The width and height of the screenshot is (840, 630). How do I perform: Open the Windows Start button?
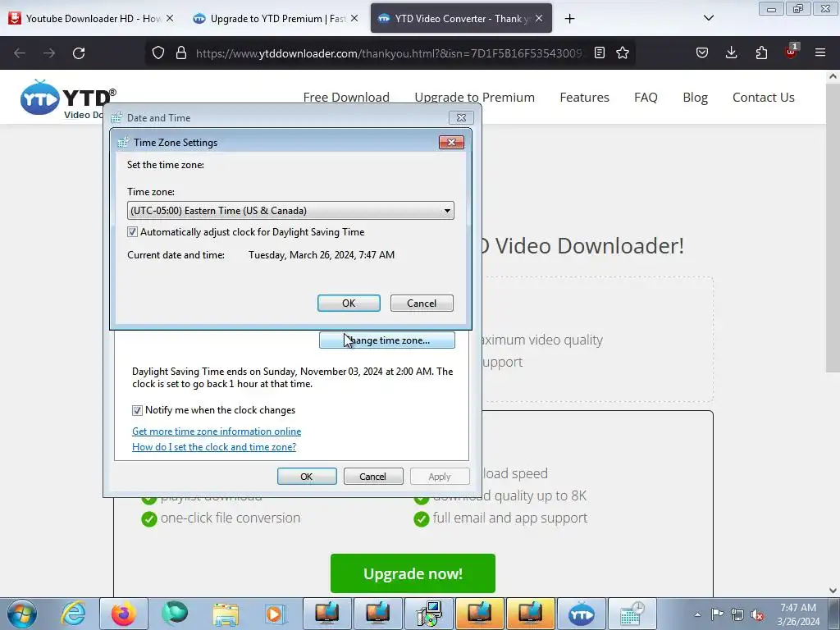tap(22, 614)
